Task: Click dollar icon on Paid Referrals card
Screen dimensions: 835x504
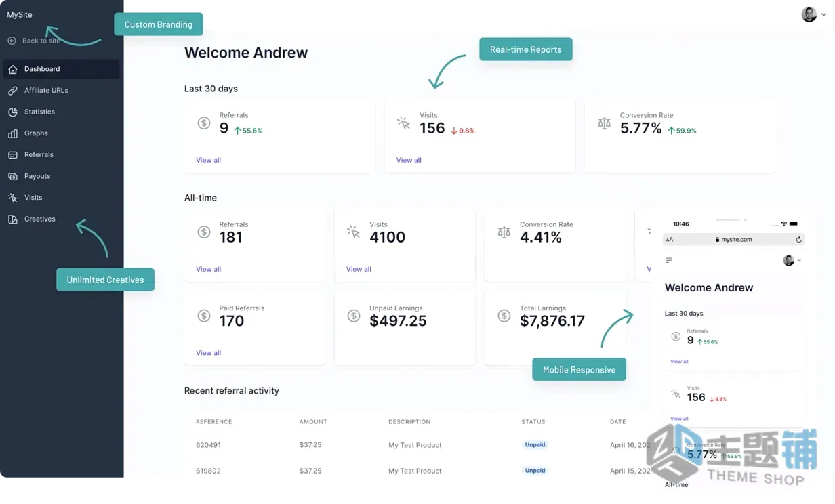Action: (204, 316)
